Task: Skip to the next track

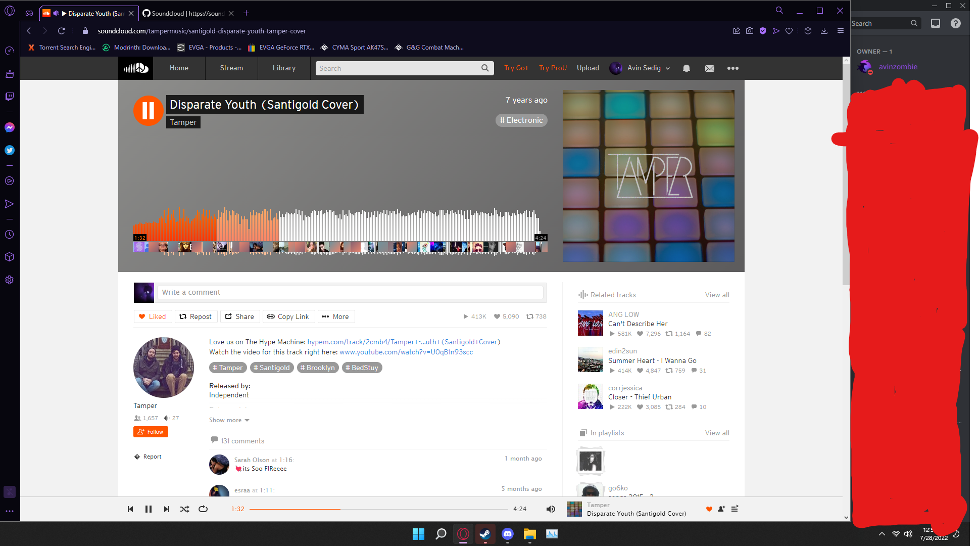Action: 167,509
